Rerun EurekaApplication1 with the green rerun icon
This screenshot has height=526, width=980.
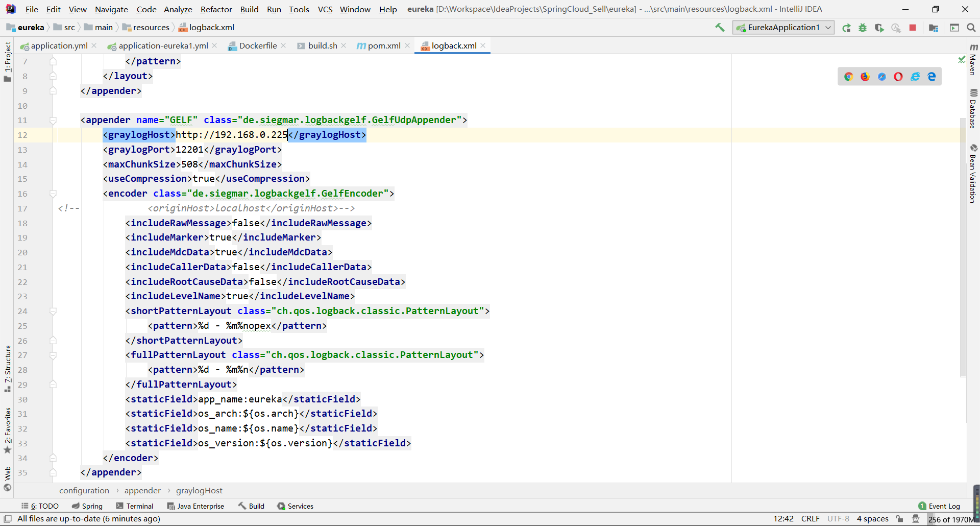(x=846, y=28)
